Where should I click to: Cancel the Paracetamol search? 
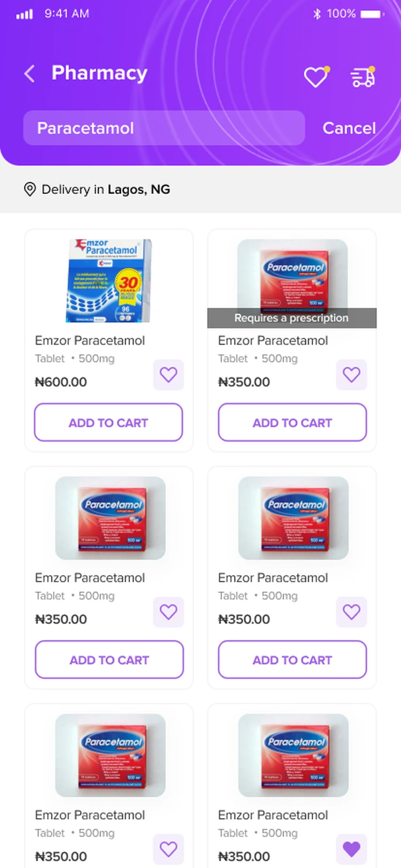[349, 128]
